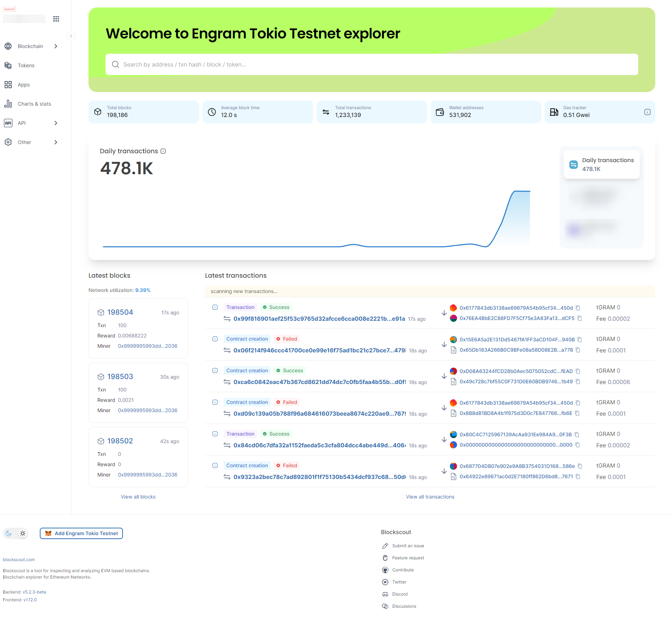Click the Blockchain globe icon
Viewport: 672px width, 618px height.
[x=8, y=46]
